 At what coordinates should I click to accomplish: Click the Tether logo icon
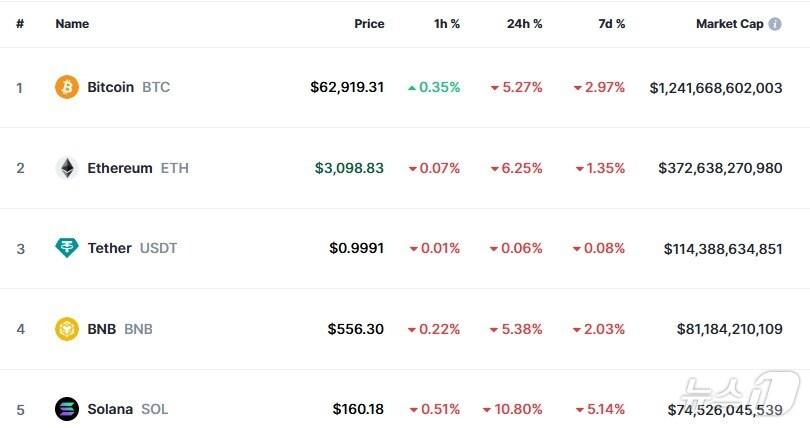[x=67, y=248]
